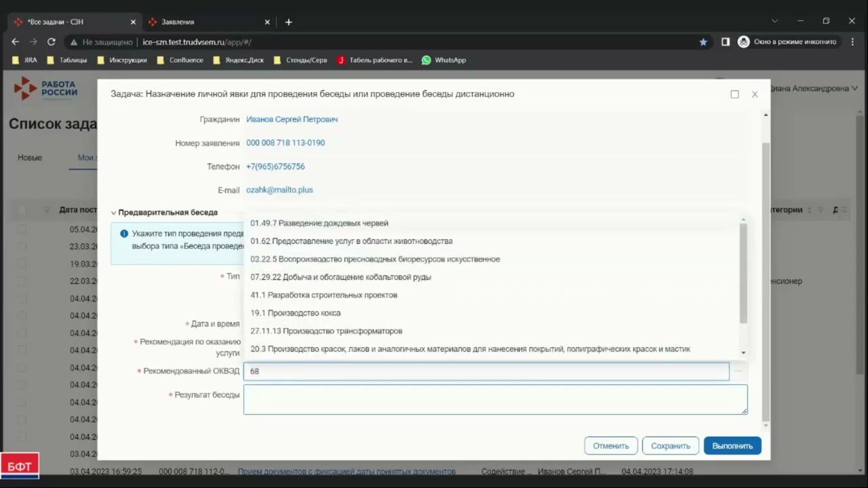Click the dialog vertical scrollbar
The width and height of the screenshot is (868, 488).
[766, 281]
